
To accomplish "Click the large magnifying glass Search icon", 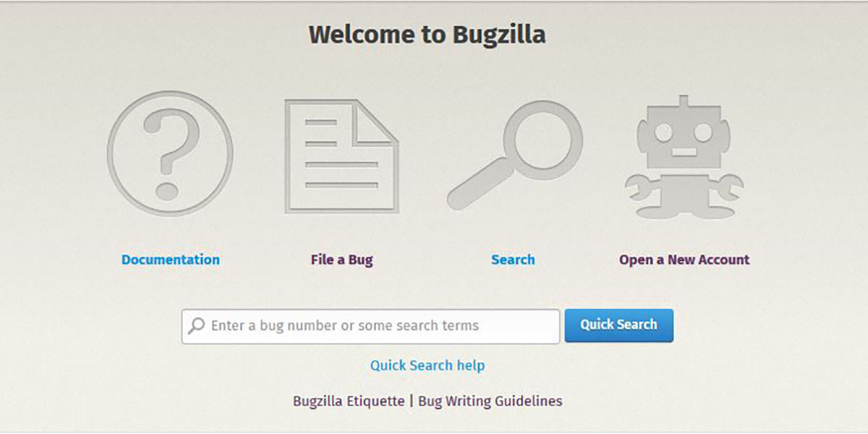I will (x=514, y=155).
